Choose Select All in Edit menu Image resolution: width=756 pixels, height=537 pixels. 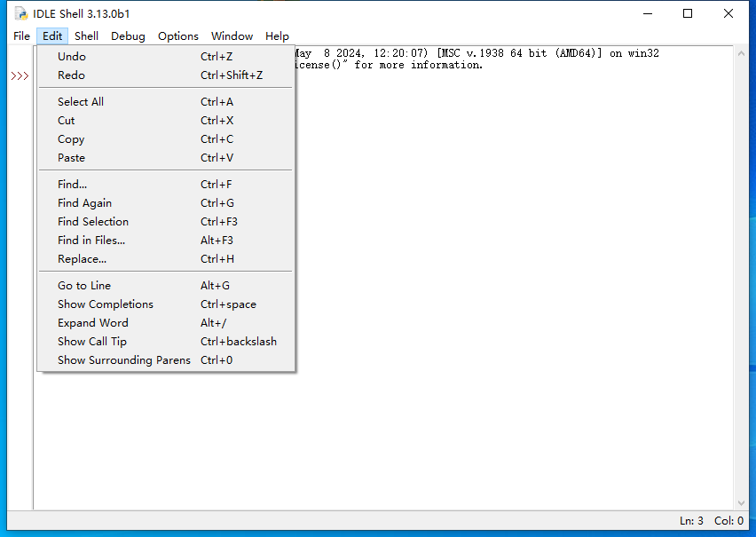click(x=166, y=102)
